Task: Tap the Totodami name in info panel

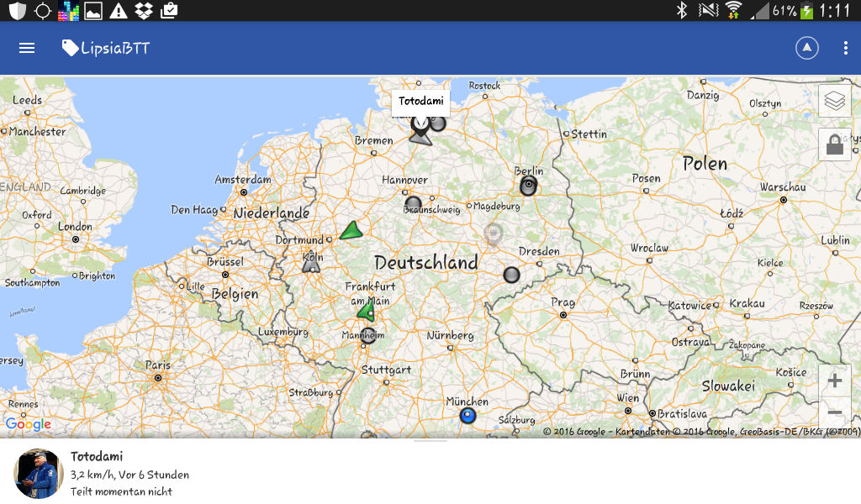Action: (x=97, y=457)
